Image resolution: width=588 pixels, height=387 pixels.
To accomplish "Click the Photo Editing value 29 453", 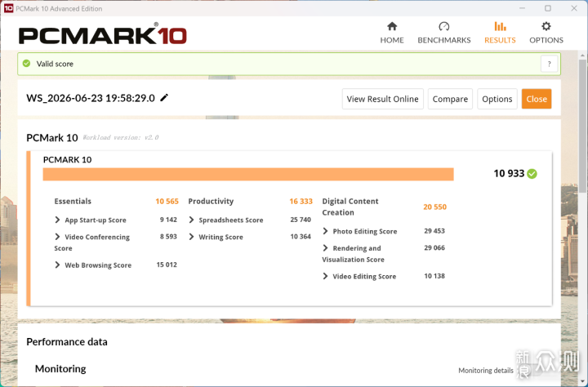I will click(434, 231).
